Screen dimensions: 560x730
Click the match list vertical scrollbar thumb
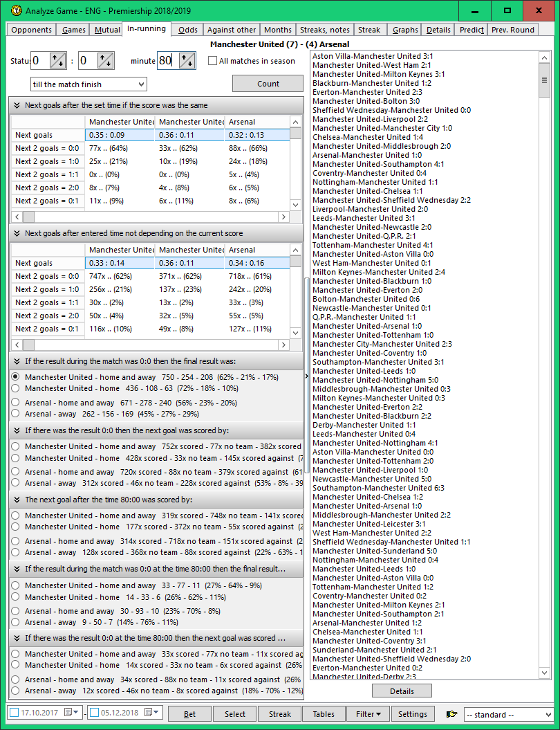click(x=544, y=81)
